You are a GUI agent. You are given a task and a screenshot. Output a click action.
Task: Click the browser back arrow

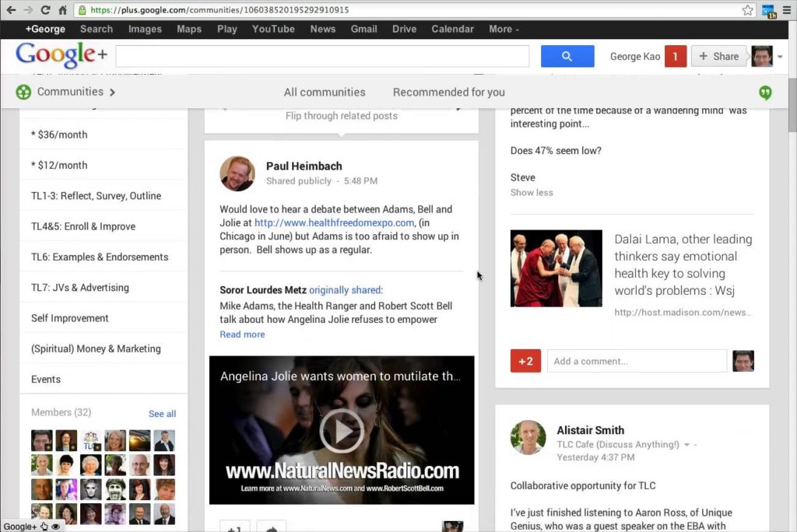11,9
